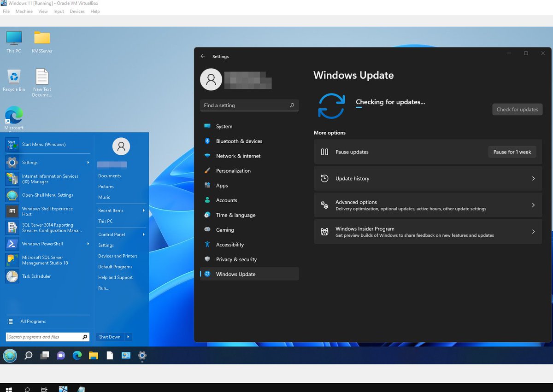Click the Settings profile avatar picture
The image size is (553, 392).
point(211,79)
